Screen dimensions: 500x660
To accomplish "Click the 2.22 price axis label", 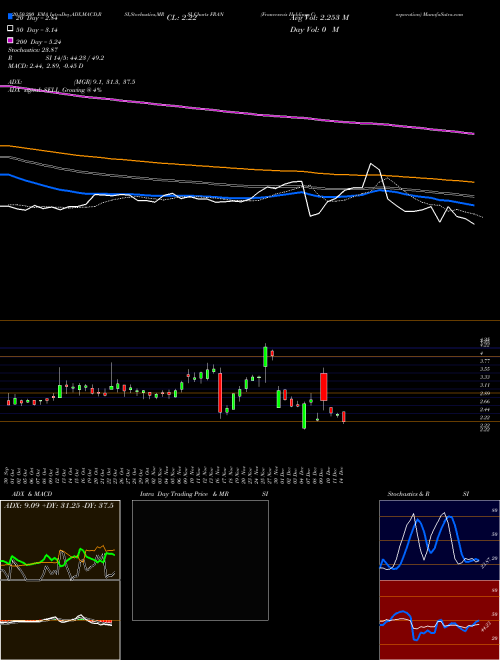I will click(x=485, y=417).
